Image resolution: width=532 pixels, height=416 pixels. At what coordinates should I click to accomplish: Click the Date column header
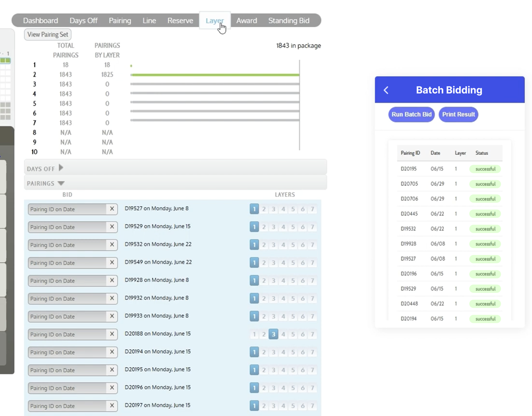tap(435, 153)
